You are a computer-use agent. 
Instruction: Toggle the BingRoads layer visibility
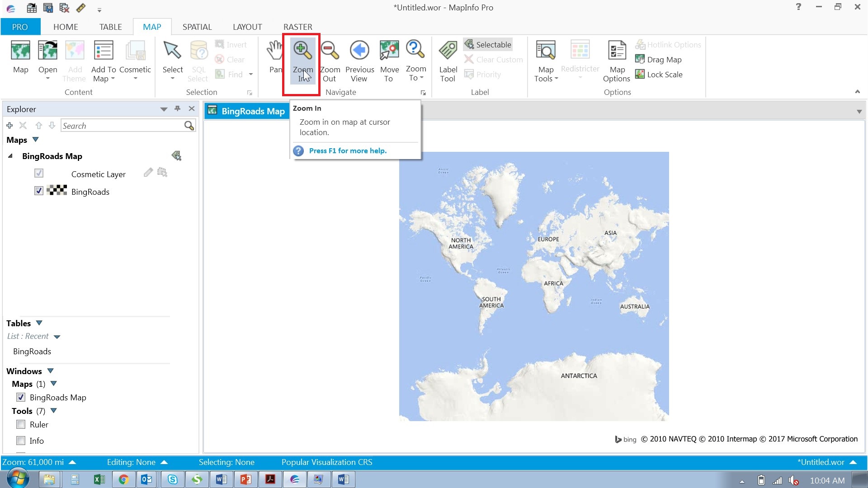tap(39, 191)
